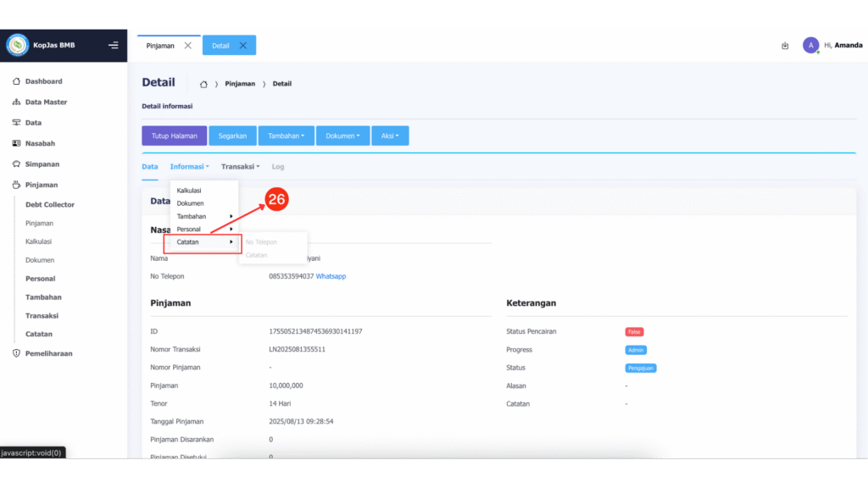Switch to the Log tab
The height and width of the screenshot is (488, 868).
click(278, 167)
